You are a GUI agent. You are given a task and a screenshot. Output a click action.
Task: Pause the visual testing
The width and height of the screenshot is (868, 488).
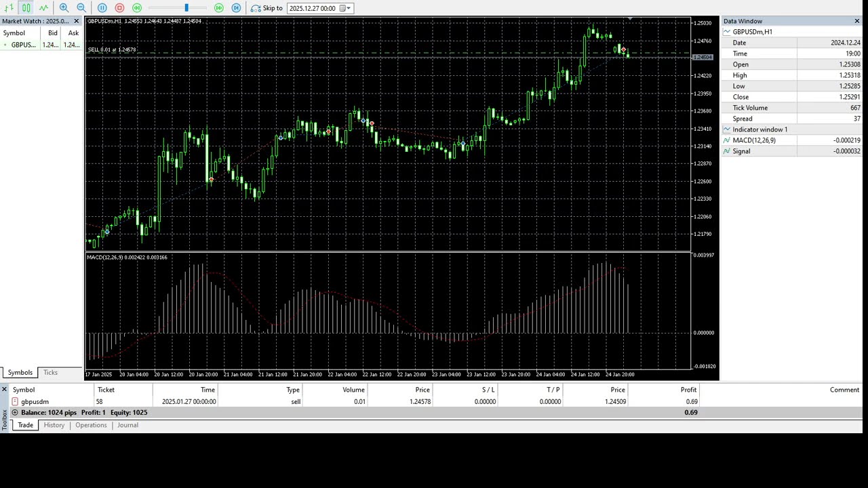[x=102, y=8]
